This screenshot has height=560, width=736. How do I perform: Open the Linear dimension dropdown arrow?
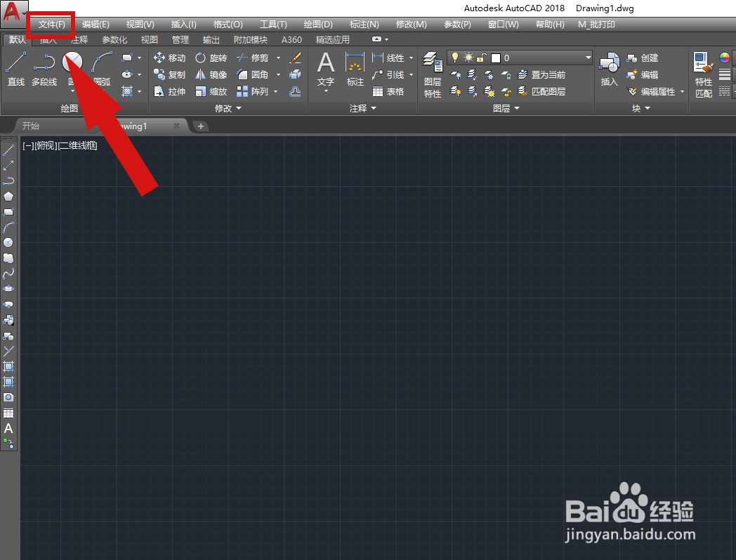click(x=411, y=58)
